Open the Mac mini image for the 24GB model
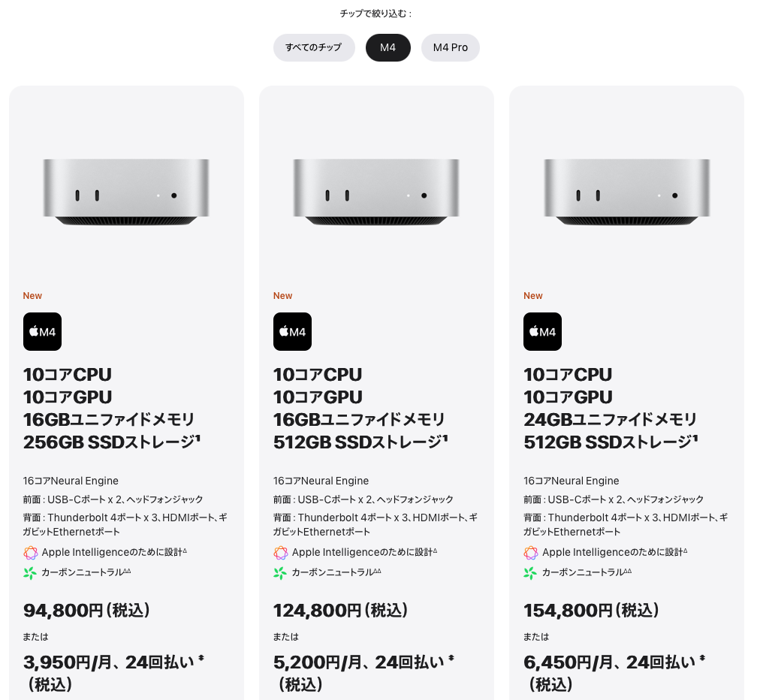The width and height of the screenshot is (757, 700). [626, 192]
